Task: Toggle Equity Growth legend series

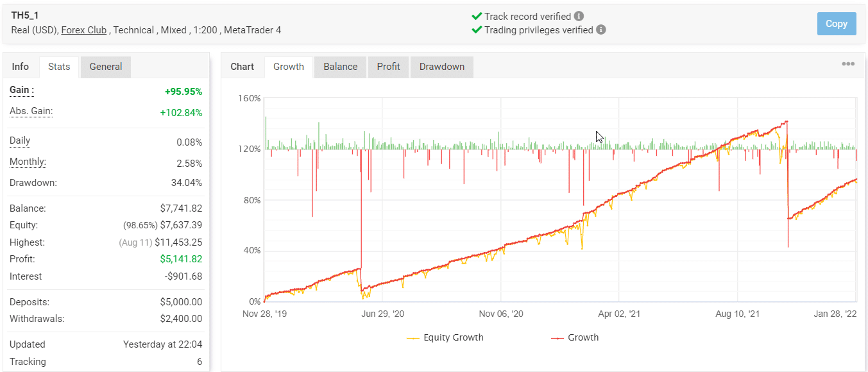Action: 445,337
